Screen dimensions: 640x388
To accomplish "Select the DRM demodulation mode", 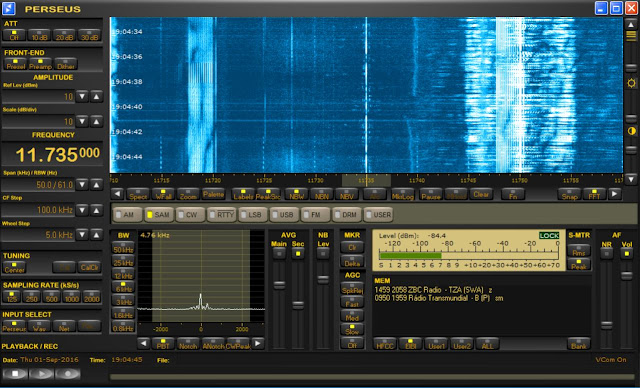I will (347, 215).
